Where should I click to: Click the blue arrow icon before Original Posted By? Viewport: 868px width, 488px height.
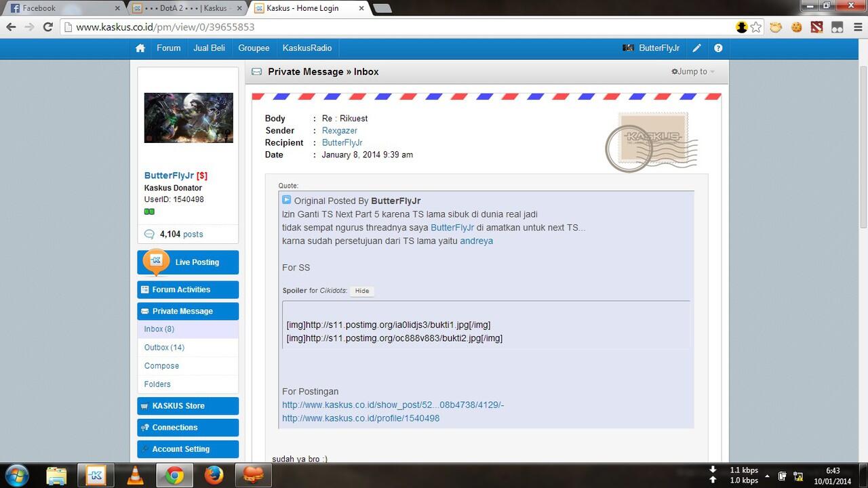click(287, 200)
